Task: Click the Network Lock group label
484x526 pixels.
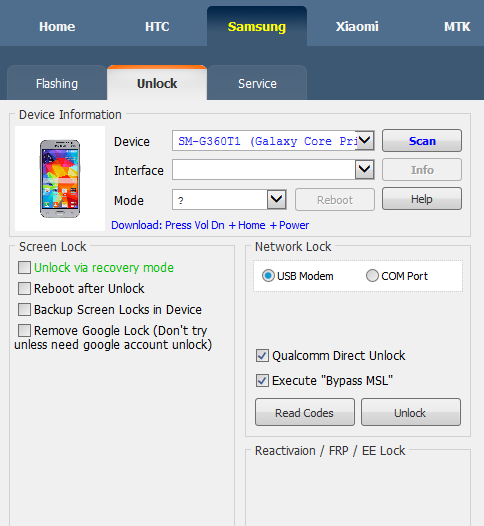Action: click(293, 247)
